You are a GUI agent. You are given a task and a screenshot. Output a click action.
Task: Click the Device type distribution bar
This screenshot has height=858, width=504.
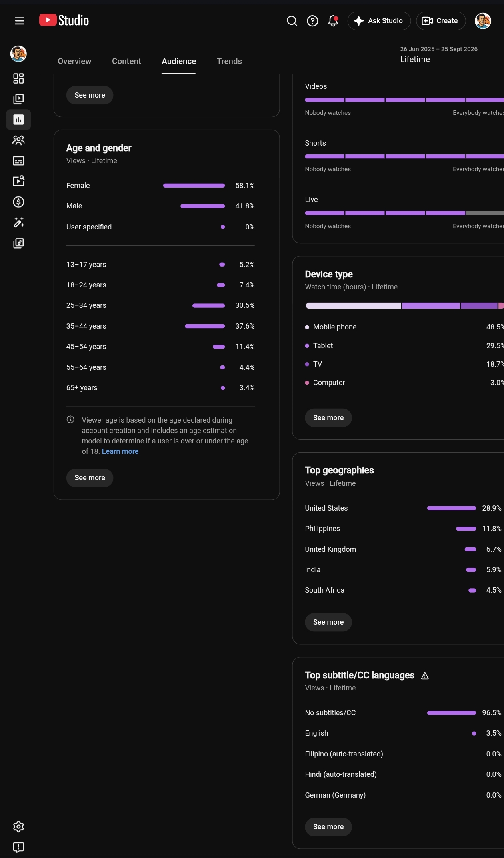[404, 306]
